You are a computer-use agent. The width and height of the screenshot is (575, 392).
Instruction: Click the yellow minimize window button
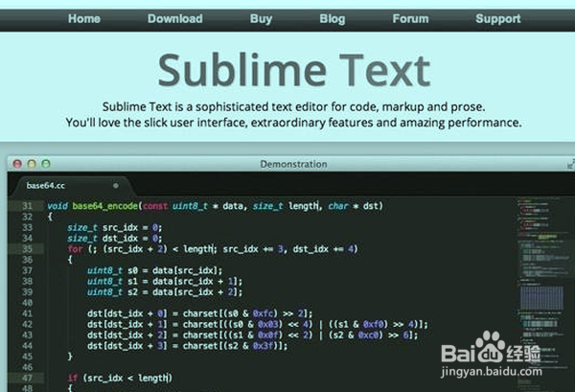point(32,164)
